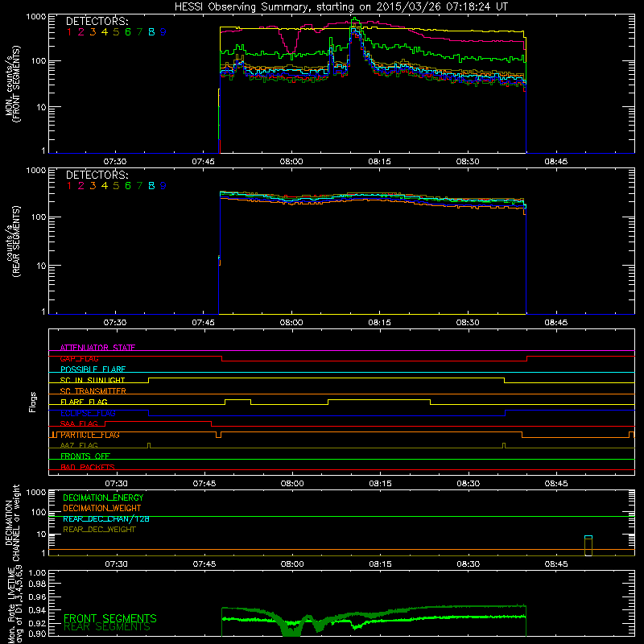Click the ECLIPSE_FLAG label

pos(88,413)
